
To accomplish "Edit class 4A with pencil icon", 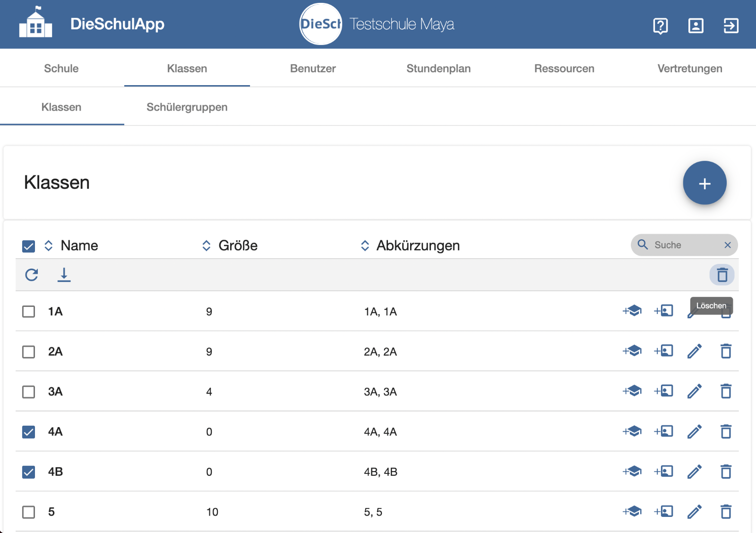I will click(x=695, y=431).
